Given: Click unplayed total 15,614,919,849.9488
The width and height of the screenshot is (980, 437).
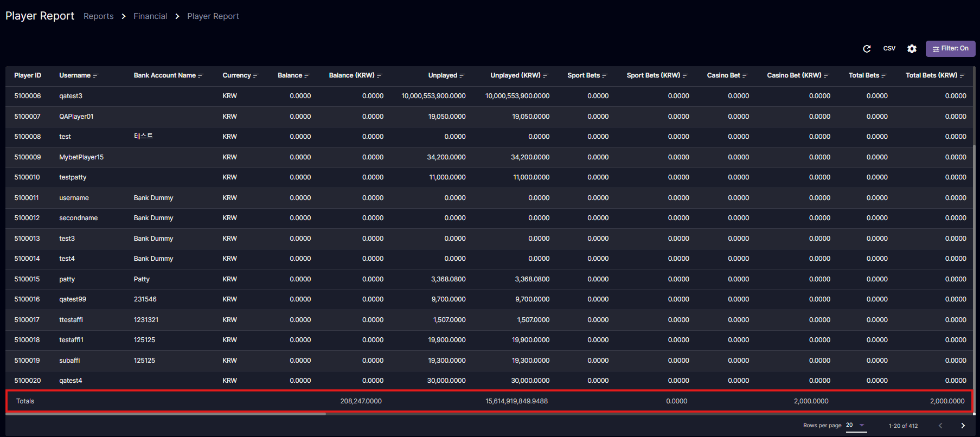Looking at the screenshot, I should [x=517, y=401].
